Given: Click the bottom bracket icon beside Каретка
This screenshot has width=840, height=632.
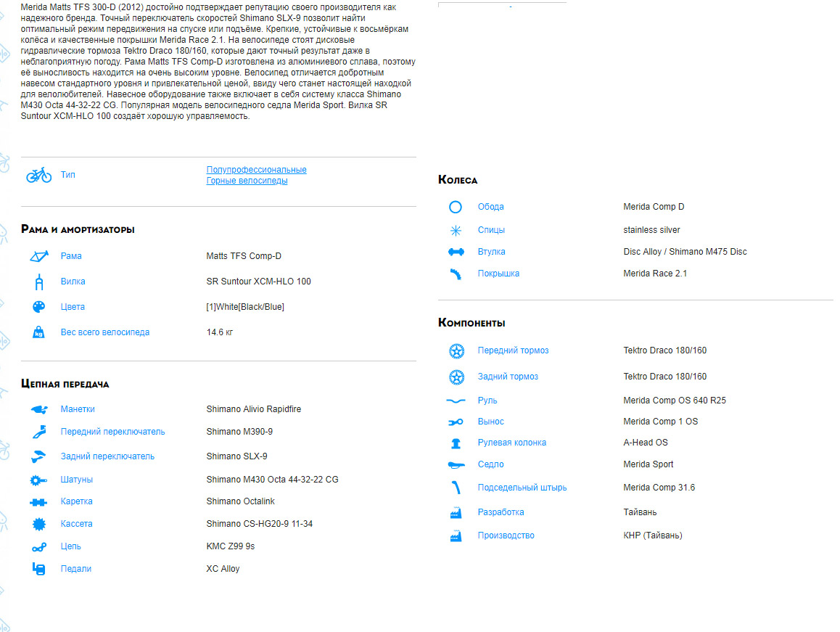Looking at the screenshot, I should [x=38, y=501].
